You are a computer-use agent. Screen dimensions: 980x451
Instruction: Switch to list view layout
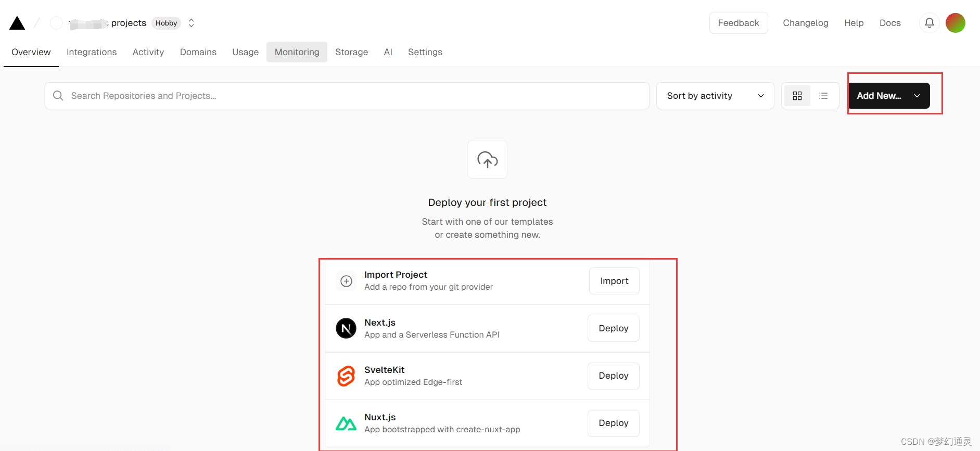[823, 96]
